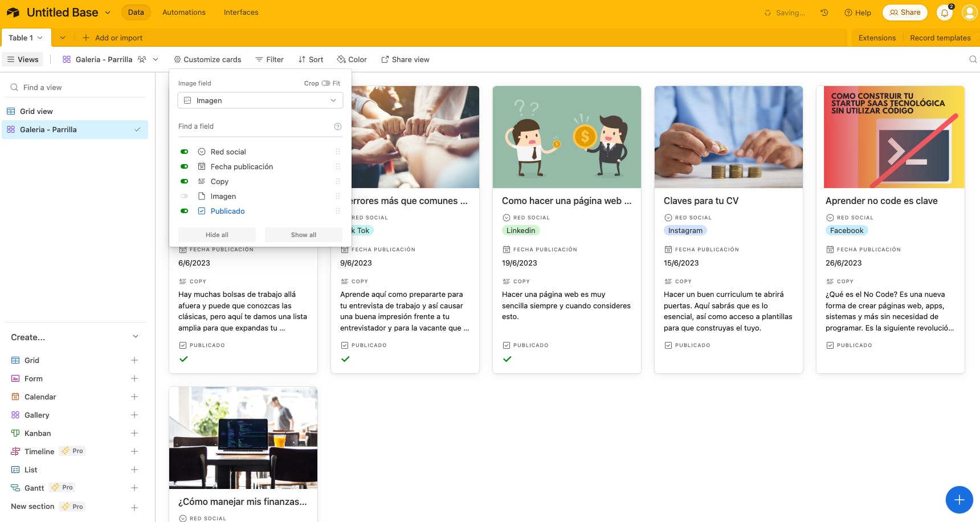
Task: Open Sort options in toolbar
Action: [x=311, y=59]
